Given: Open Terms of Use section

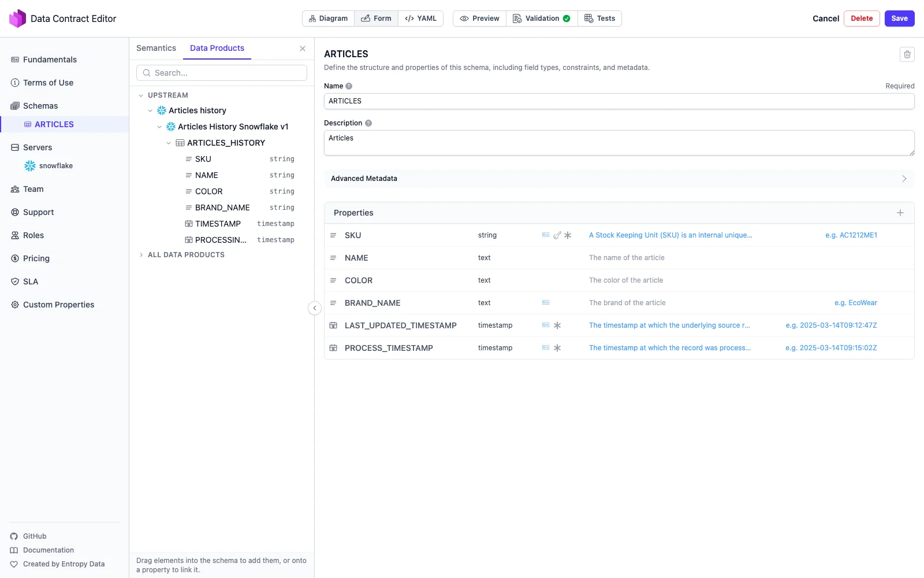Looking at the screenshot, I should [48, 83].
